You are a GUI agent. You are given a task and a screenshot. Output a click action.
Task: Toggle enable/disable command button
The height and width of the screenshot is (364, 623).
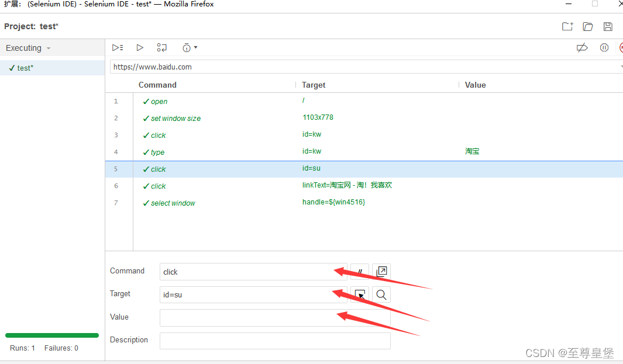click(x=360, y=272)
